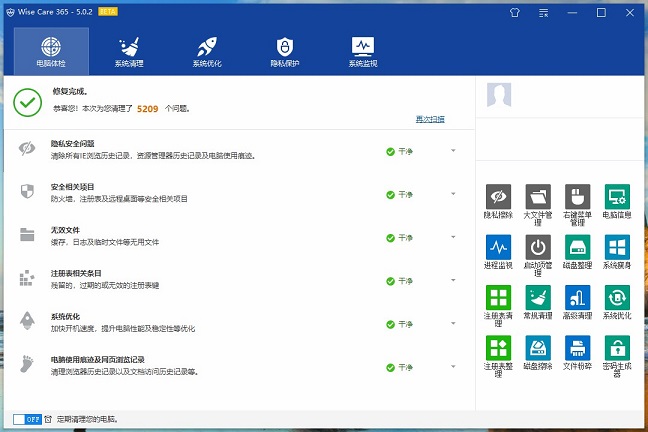Open the 进程监视 process monitor tool
The image size is (648, 432).
tap(498, 248)
